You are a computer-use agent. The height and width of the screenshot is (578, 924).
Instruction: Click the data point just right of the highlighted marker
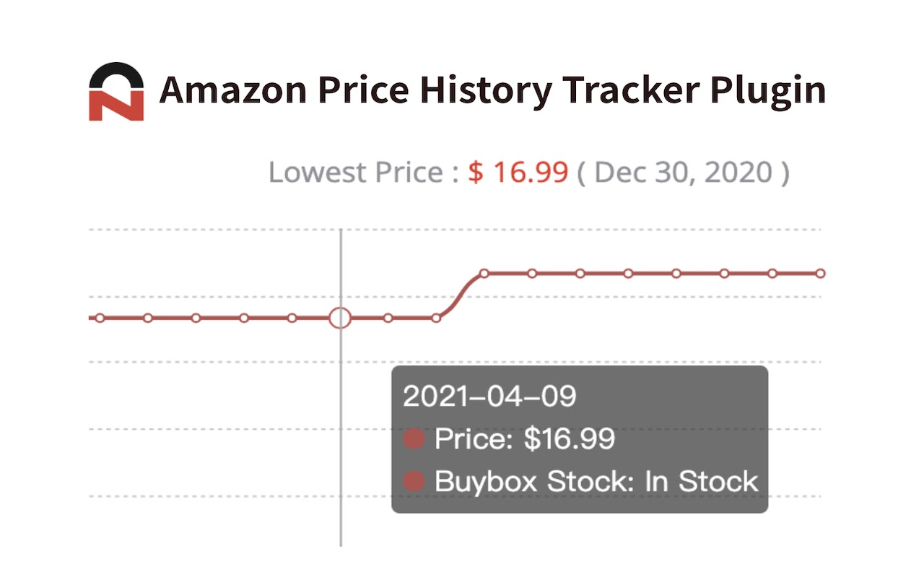388,318
